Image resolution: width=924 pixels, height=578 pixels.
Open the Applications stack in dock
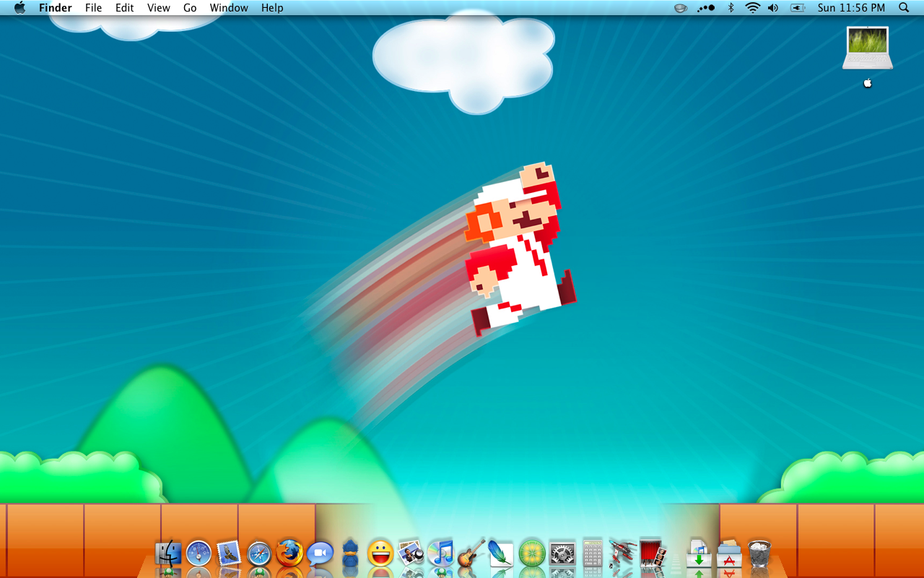[729, 553]
